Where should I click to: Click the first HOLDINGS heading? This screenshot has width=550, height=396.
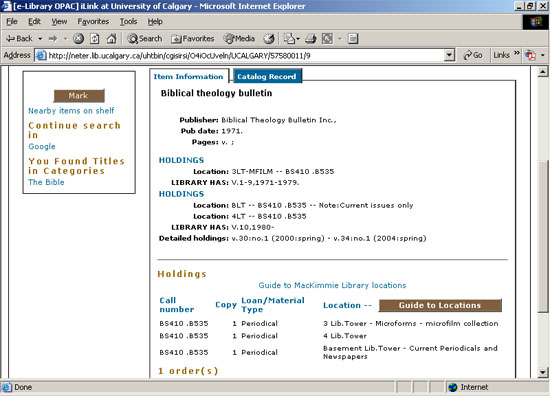(x=181, y=160)
